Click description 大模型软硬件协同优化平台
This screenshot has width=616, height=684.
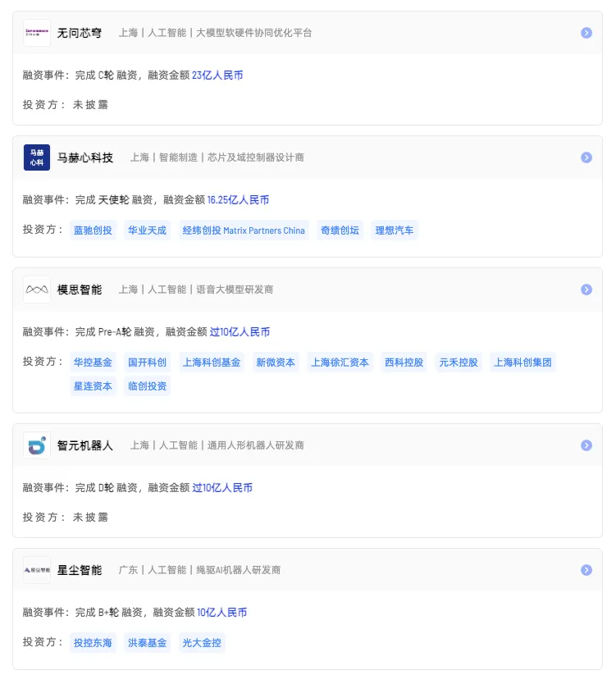point(254,33)
